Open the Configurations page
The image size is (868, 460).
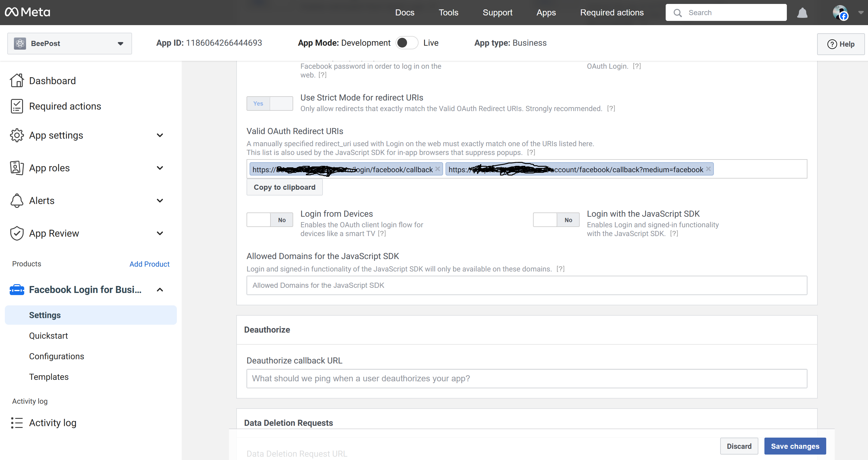(56, 356)
